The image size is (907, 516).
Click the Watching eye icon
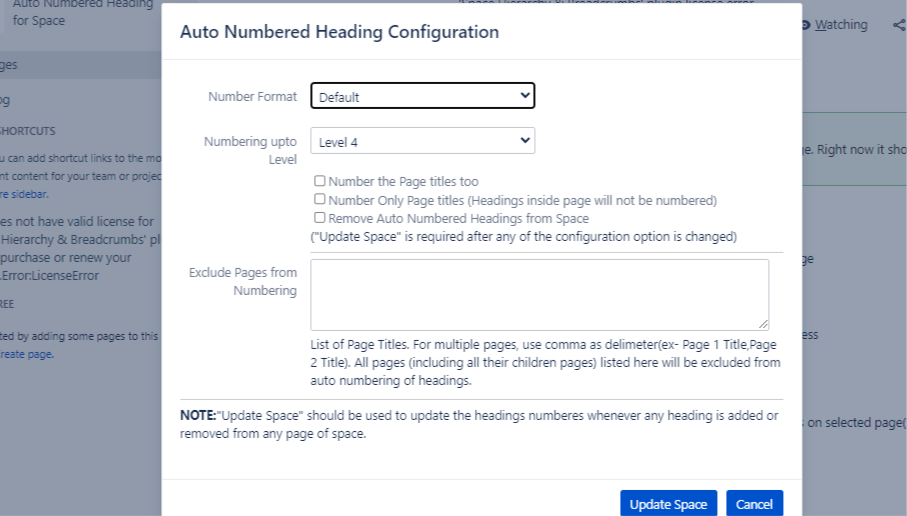click(806, 25)
